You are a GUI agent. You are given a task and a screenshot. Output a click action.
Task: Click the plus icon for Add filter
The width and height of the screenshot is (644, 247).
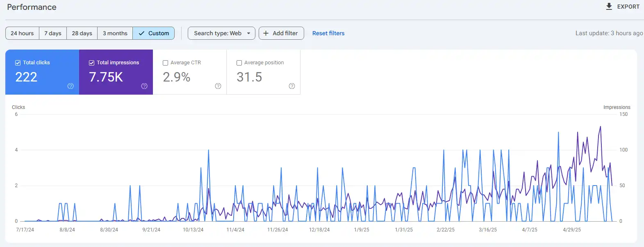[x=266, y=33]
